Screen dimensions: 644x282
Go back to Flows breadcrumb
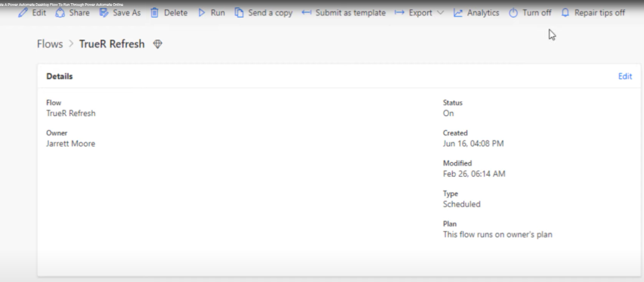(50, 44)
